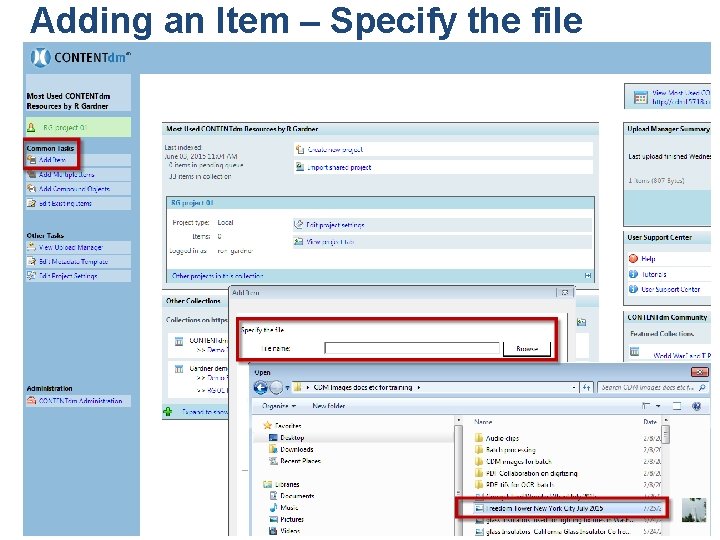
Task: Open the recent locations dropdown beside nav arrows
Action: tap(287, 388)
